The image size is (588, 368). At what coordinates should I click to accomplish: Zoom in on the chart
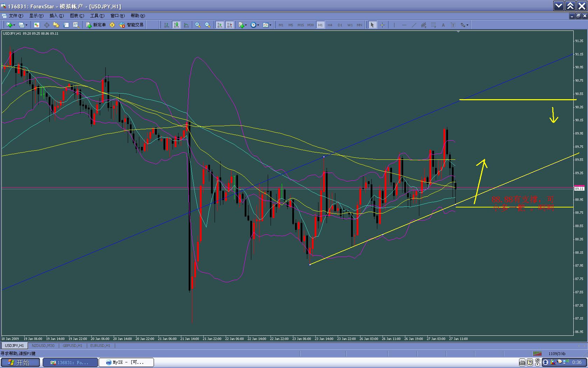198,25
